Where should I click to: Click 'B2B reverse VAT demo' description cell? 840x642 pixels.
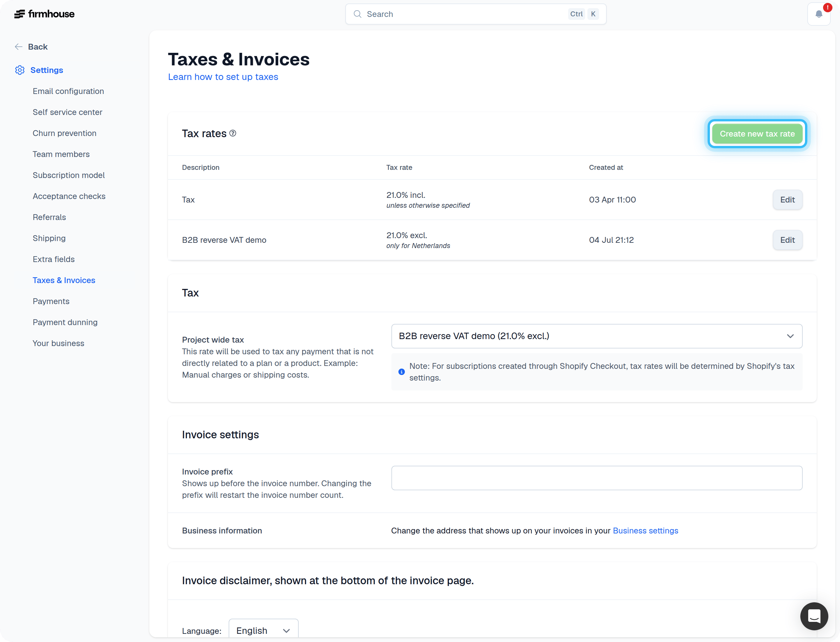click(224, 240)
